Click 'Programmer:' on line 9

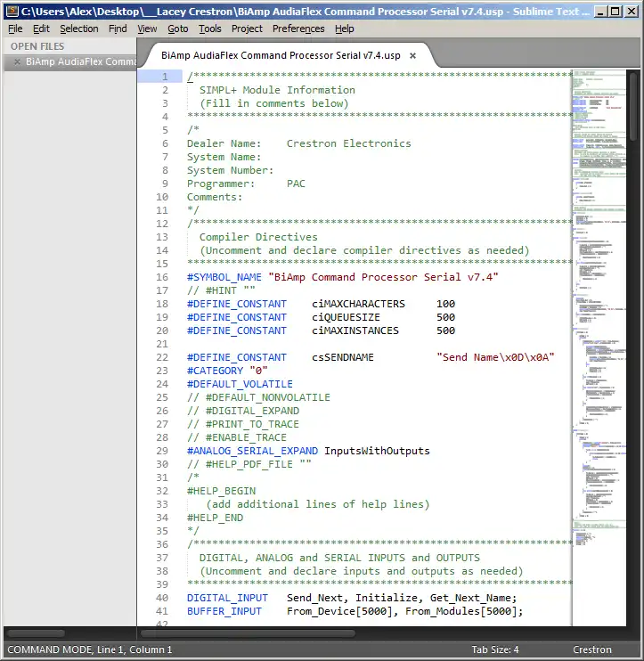(x=221, y=184)
